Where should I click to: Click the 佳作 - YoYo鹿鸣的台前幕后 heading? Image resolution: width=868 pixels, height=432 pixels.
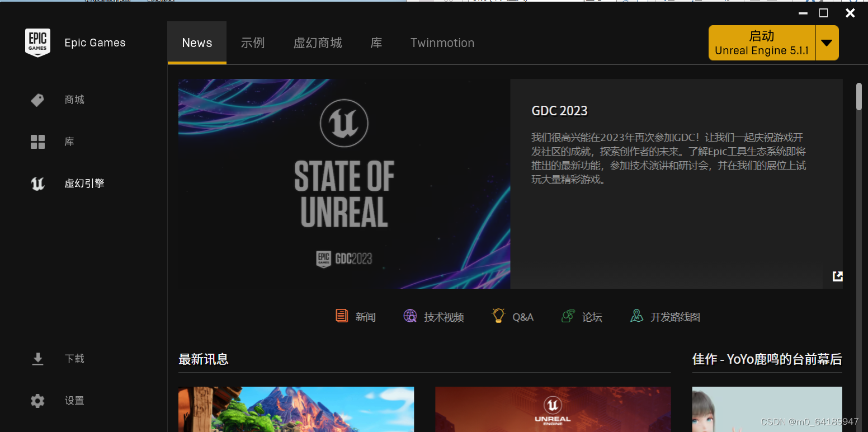tap(767, 359)
